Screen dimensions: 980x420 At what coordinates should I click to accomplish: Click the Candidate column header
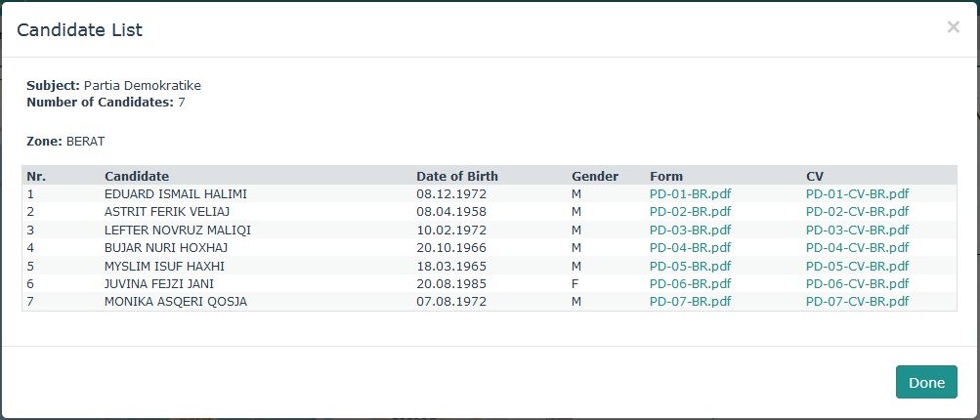pos(137,177)
